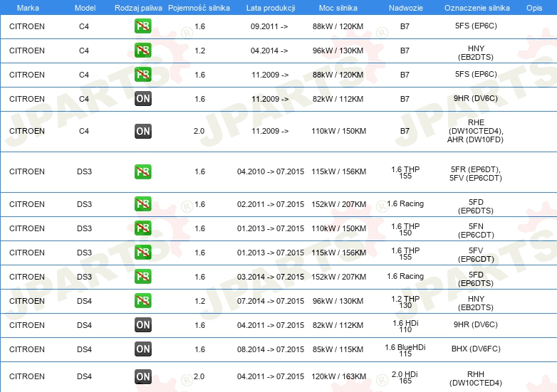557x392 pixels.
Task: Click the Rodzaj paliwa column header
Action: click(x=137, y=7)
